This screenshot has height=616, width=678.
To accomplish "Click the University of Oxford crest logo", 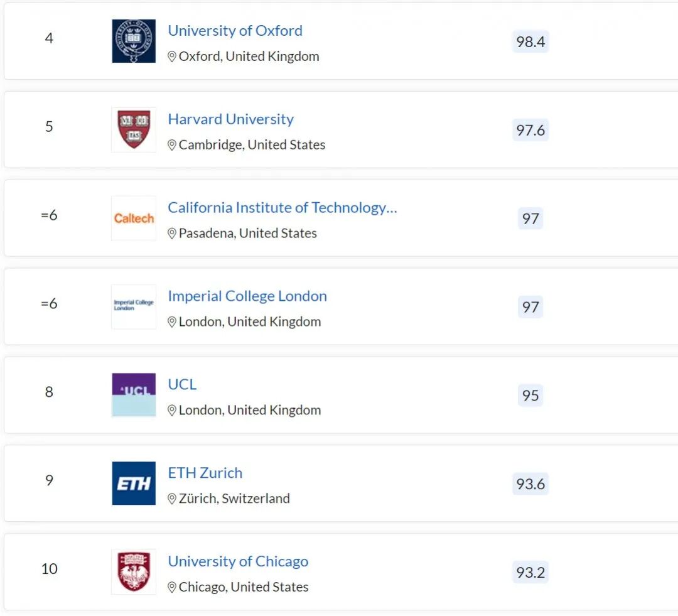I will pos(134,41).
